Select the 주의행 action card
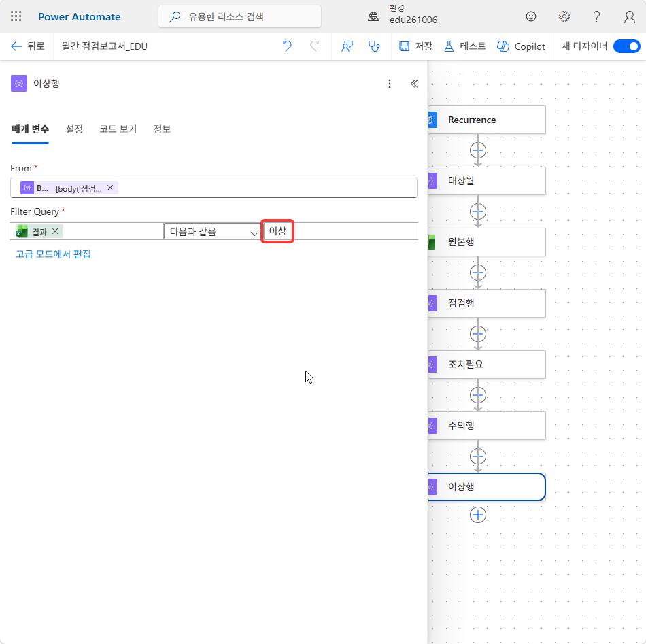 tap(487, 426)
